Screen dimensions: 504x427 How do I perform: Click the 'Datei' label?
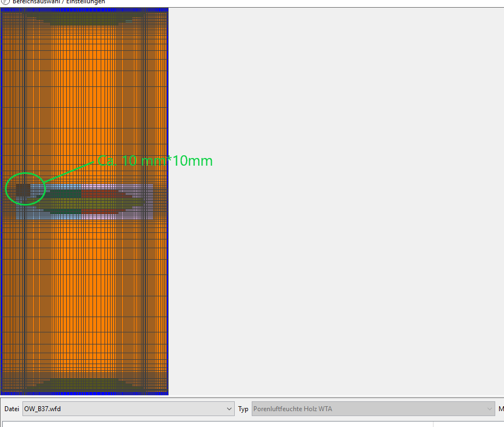tap(11, 409)
